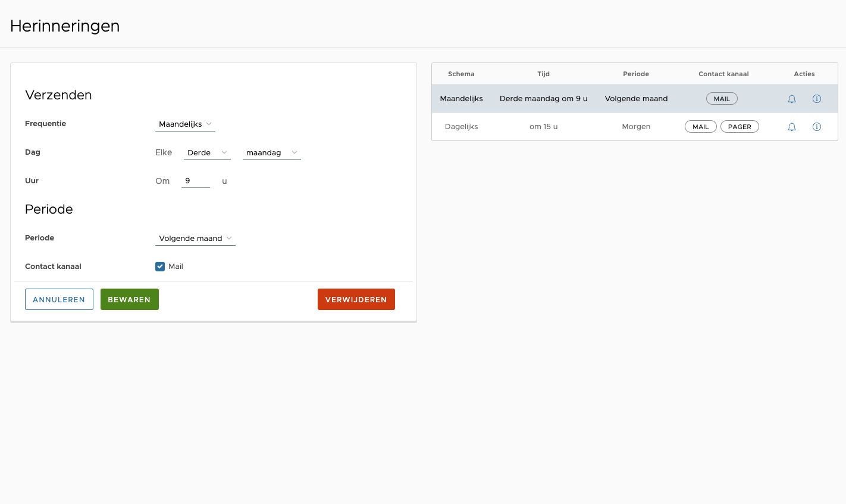The width and height of the screenshot is (846, 504).
Task: Click the Tijd column header
Action: point(543,74)
